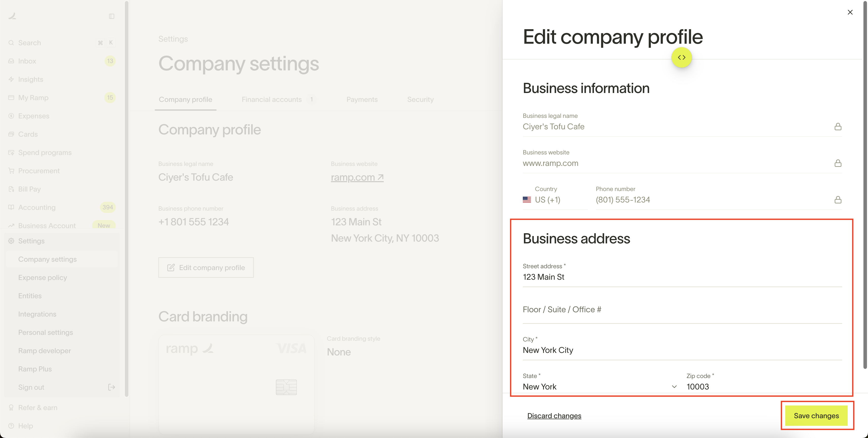The height and width of the screenshot is (438, 868).
Task: Click the Discard changes link
Action: click(x=554, y=416)
